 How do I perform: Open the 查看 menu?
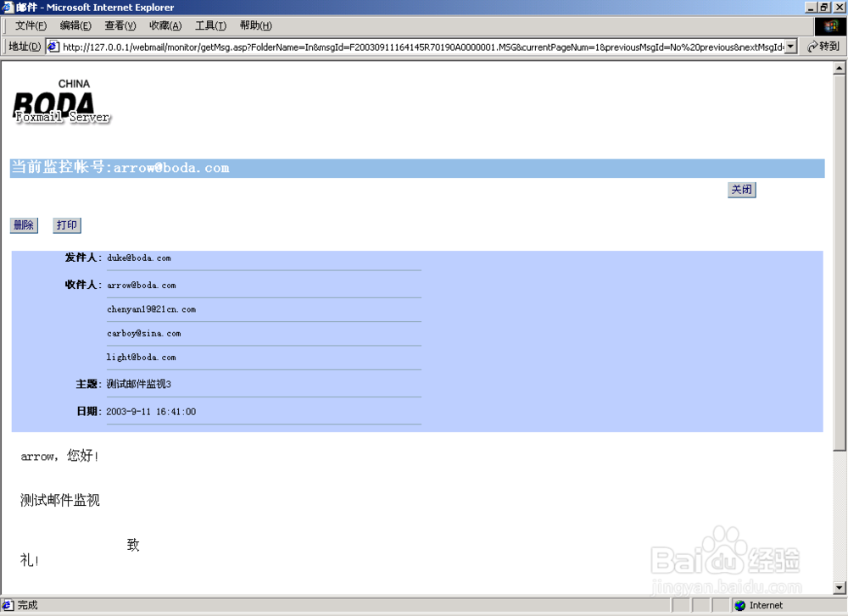click(119, 25)
